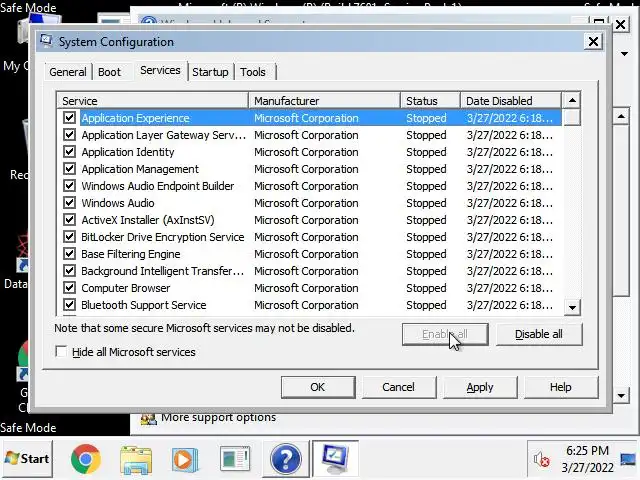
Task: Click the Disable all button
Action: pyautogui.click(x=539, y=334)
